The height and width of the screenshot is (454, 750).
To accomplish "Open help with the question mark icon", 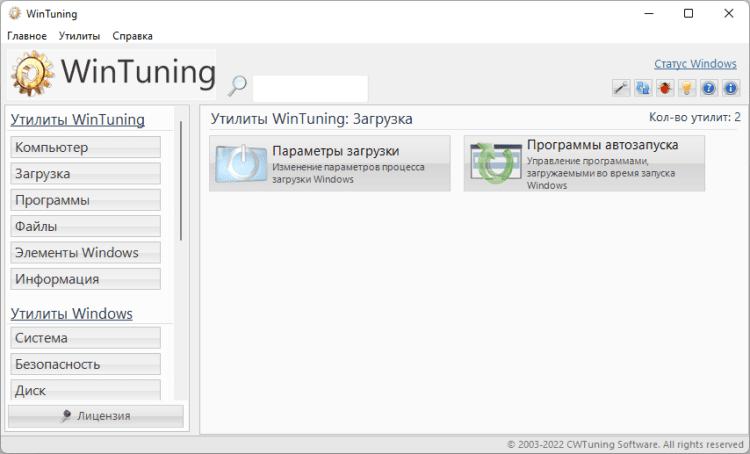I will [709, 88].
